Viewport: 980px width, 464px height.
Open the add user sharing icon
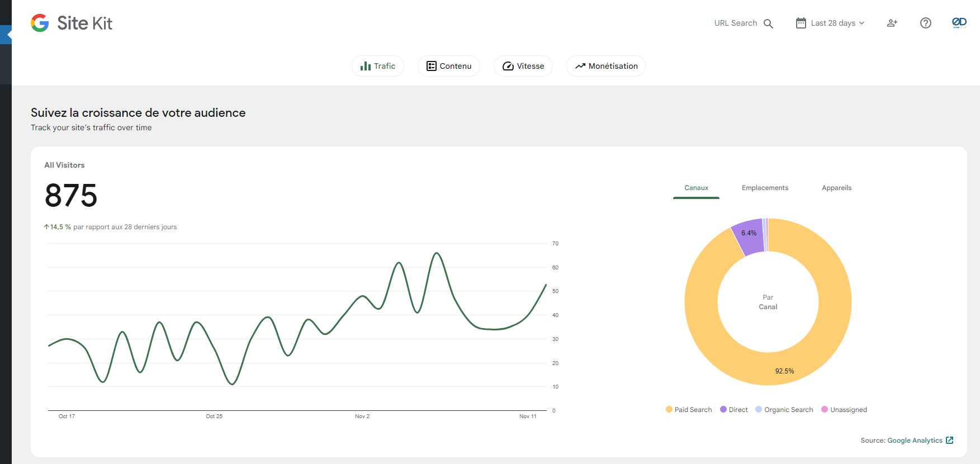pyautogui.click(x=892, y=23)
